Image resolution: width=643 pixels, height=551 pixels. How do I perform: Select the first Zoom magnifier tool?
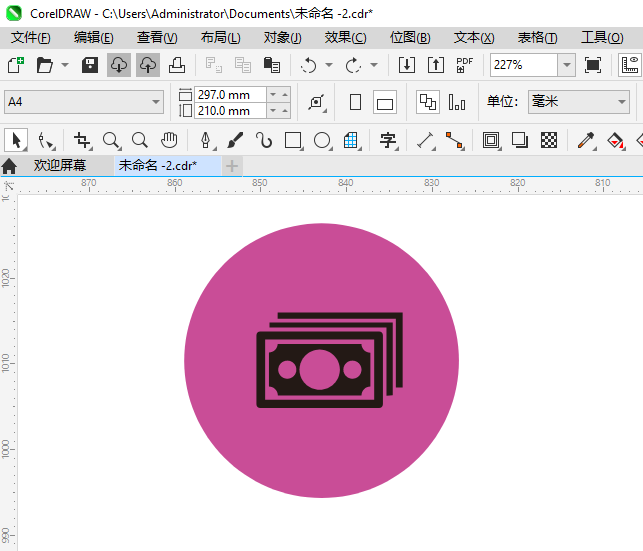click(111, 141)
